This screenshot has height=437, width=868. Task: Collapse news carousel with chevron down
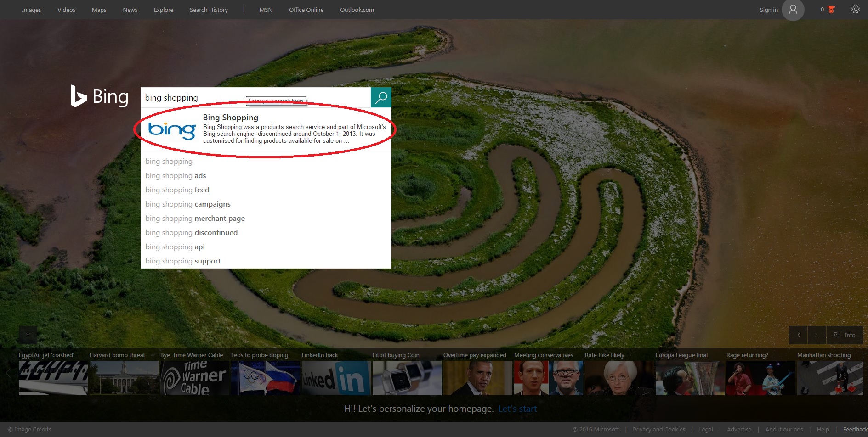click(x=28, y=335)
